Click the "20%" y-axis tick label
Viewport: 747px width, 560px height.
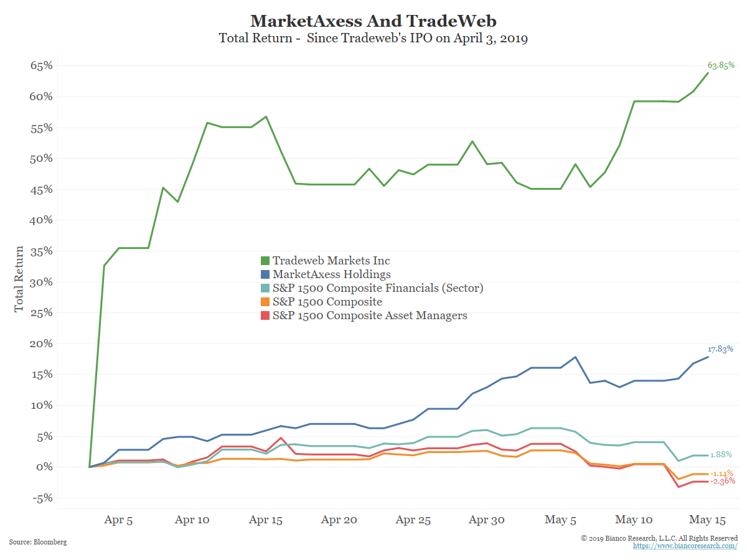point(42,343)
